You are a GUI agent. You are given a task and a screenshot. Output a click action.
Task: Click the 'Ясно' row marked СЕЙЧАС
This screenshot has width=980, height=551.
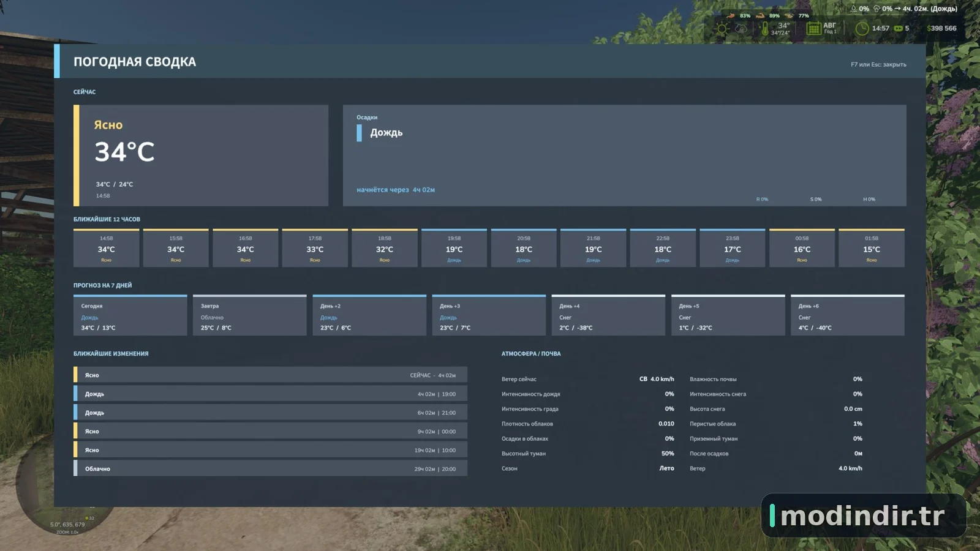coord(270,375)
